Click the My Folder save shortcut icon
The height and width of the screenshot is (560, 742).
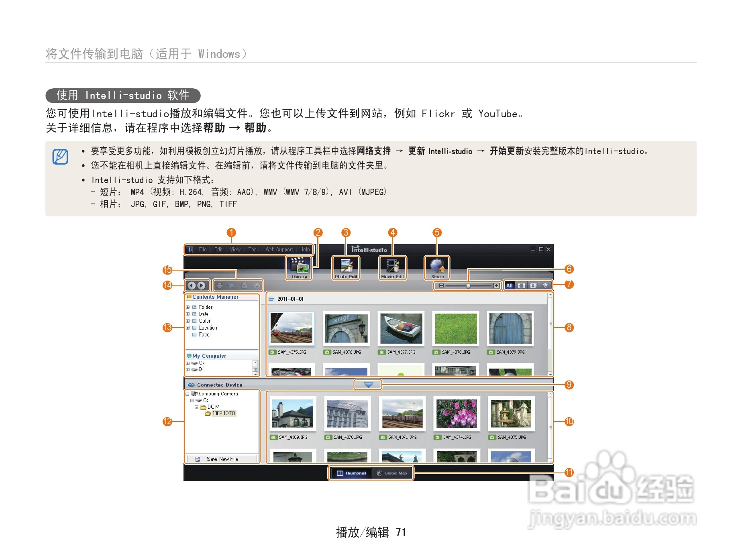click(x=244, y=285)
